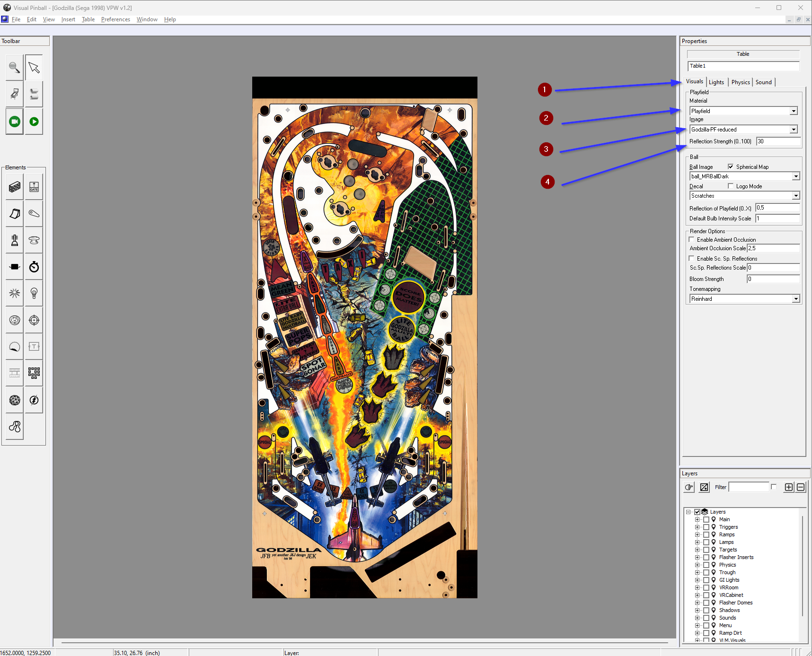Expand the Triggers layer node

click(697, 527)
